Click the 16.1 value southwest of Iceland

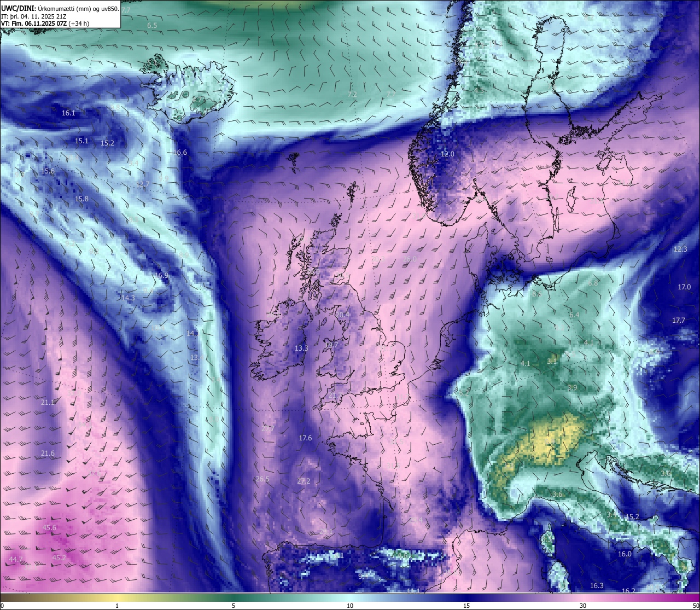pyautogui.click(x=68, y=113)
